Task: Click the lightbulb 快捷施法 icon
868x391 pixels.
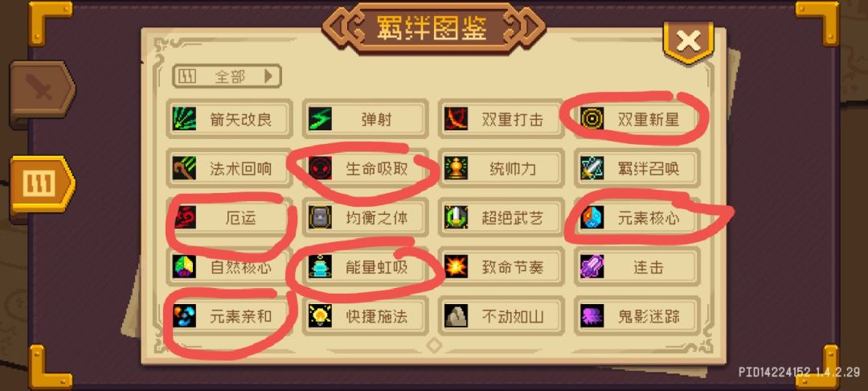Action: pos(320,315)
